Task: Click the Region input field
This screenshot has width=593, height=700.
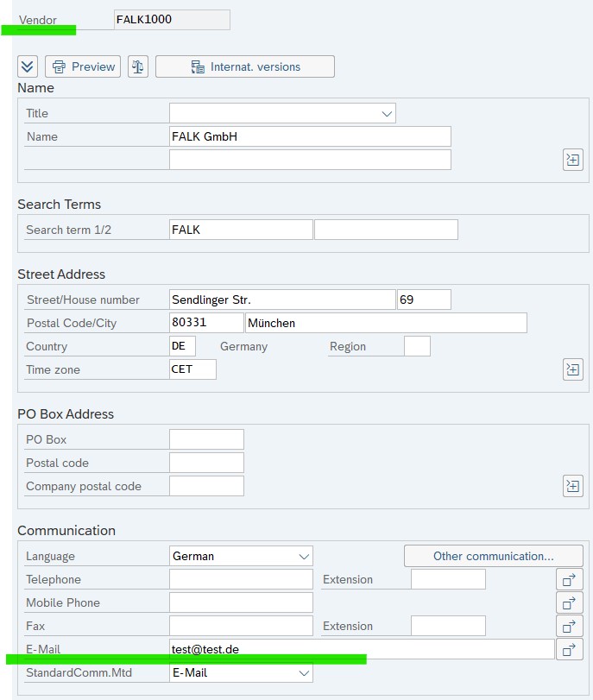Action: point(417,346)
